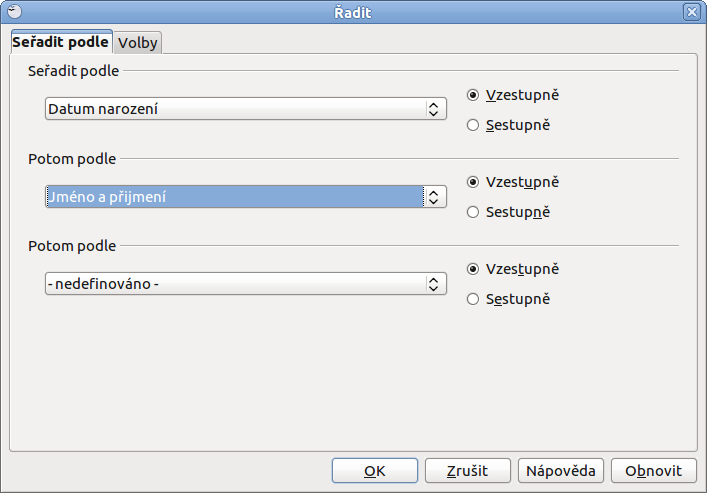The width and height of the screenshot is (707, 493).
Task: Open help via the Nápověda button
Action: (x=560, y=470)
